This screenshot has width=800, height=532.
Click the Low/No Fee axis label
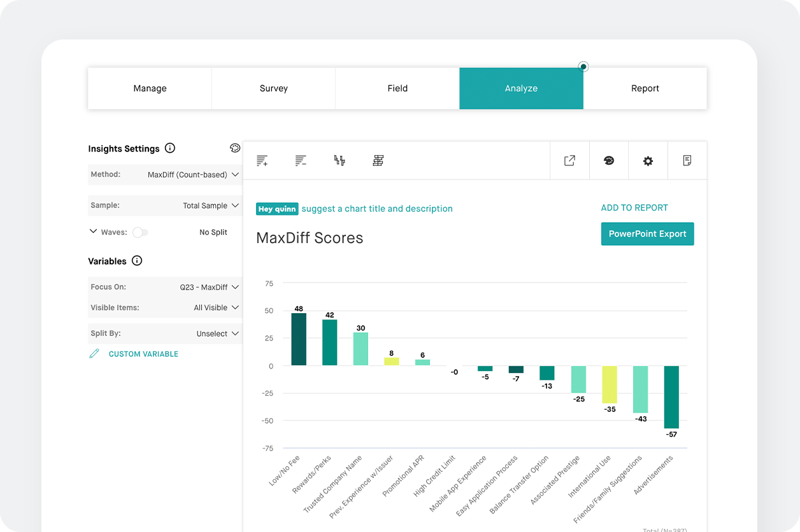coord(284,471)
